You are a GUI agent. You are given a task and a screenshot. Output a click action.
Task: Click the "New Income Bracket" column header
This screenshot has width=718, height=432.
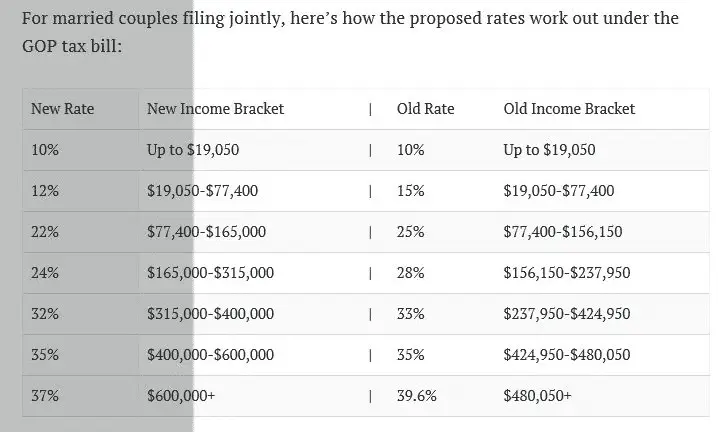coord(215,109)
